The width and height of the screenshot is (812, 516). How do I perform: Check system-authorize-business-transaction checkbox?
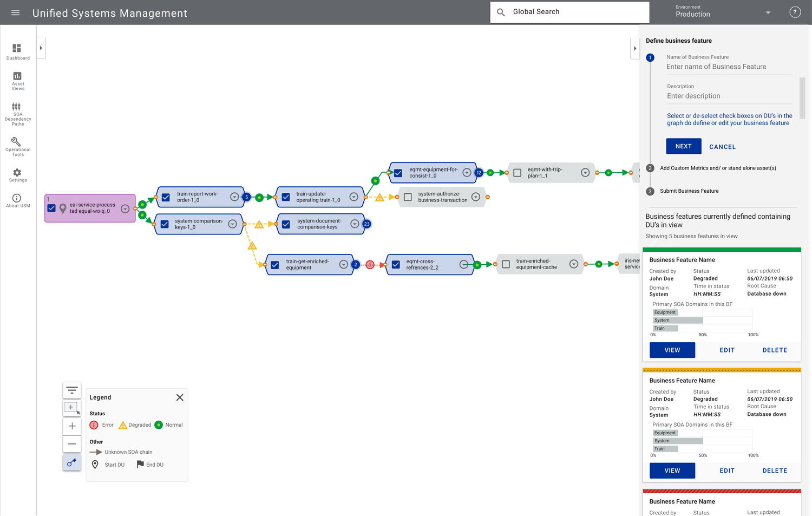point(408,197)
